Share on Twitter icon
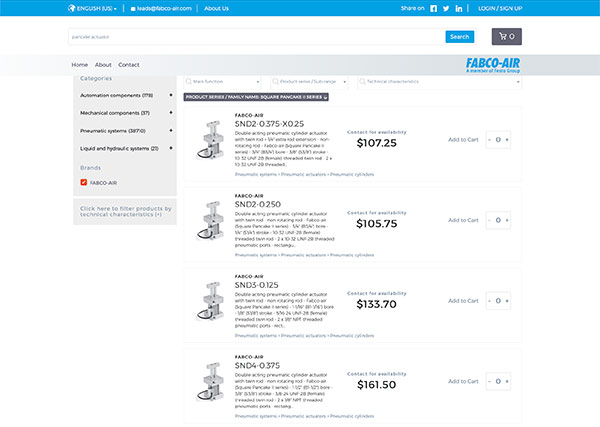Viewport: 600px width, 427px height. pos(446,8)
